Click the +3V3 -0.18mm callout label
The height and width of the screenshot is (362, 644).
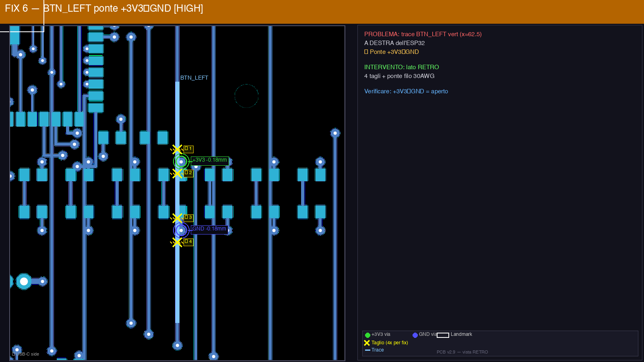[210, 160]
